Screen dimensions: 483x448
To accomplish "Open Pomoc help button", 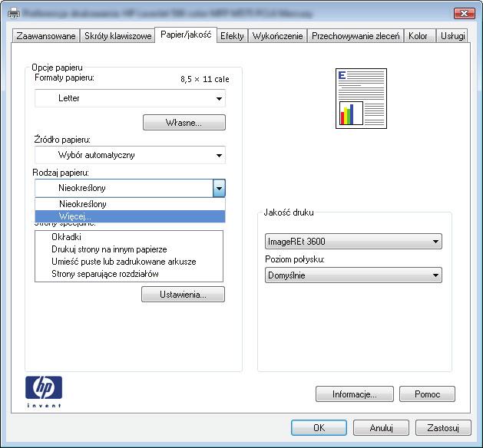I will click(427, 394).
